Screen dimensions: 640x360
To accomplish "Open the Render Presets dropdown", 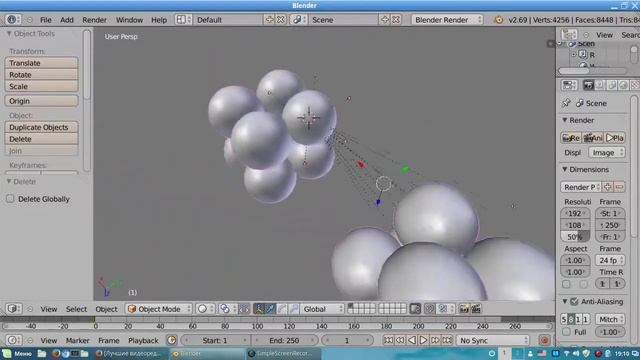I will tap(580, 187).
